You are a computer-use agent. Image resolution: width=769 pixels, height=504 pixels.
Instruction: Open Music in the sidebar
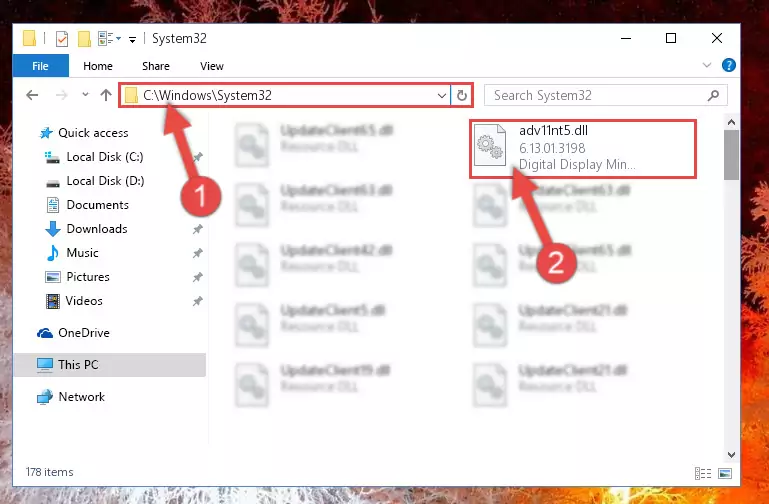[x=82, y=253]
